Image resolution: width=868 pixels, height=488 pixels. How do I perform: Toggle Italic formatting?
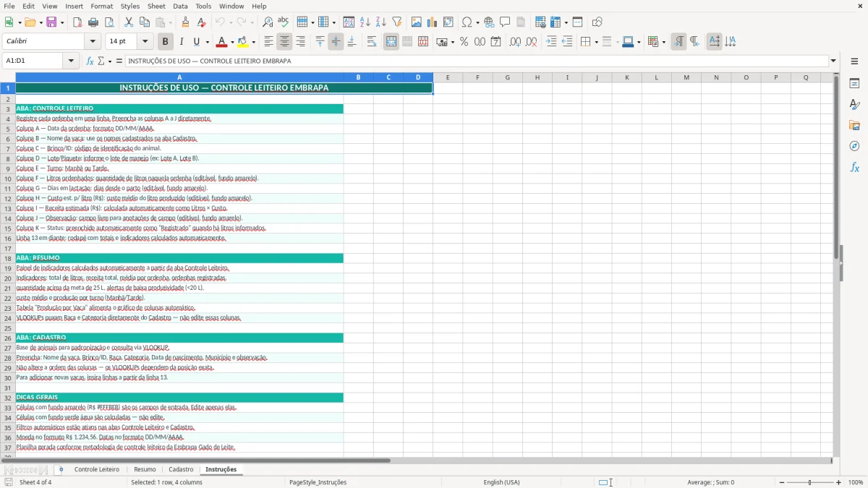tap(182, 42)
